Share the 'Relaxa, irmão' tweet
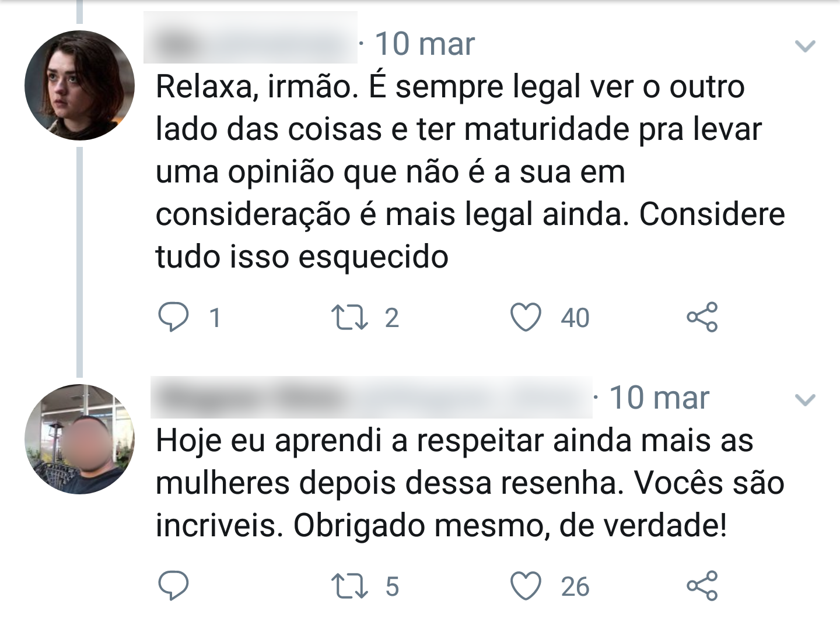This screenshot has height=622, width=840. 702,318
